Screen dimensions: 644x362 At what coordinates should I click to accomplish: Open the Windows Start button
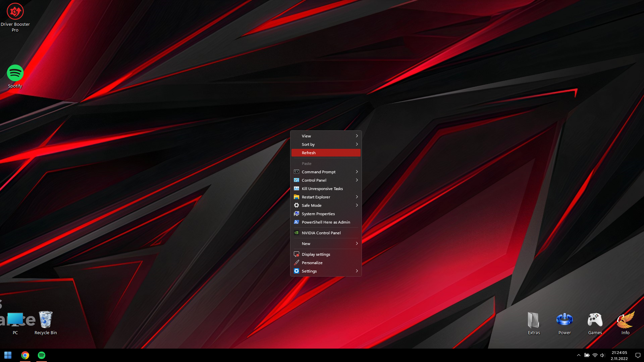[8, 355]
